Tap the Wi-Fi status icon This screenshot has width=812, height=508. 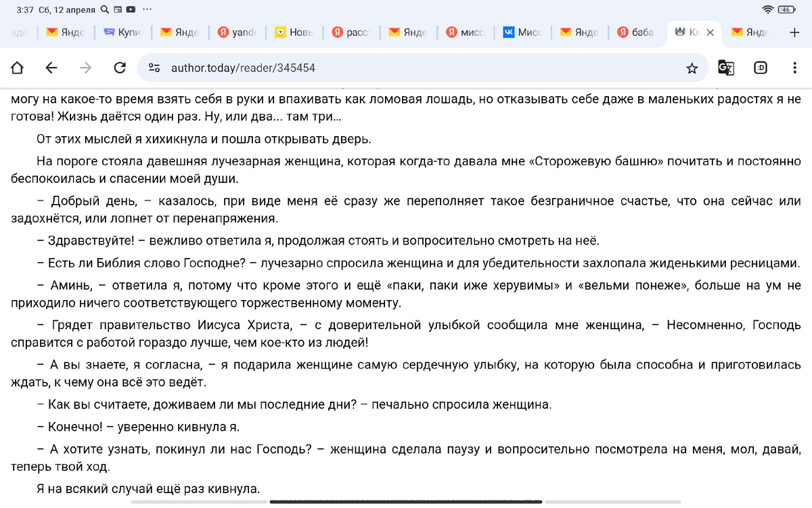click(768, 10)
